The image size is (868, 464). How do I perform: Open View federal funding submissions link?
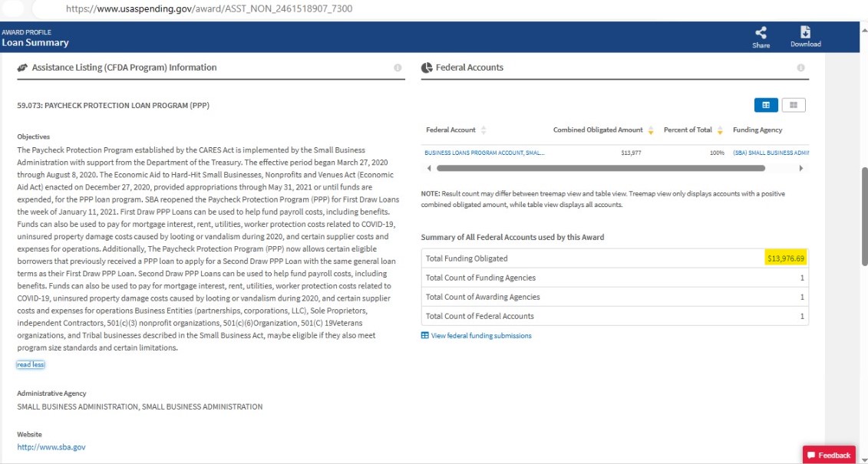tap(477, 336)
